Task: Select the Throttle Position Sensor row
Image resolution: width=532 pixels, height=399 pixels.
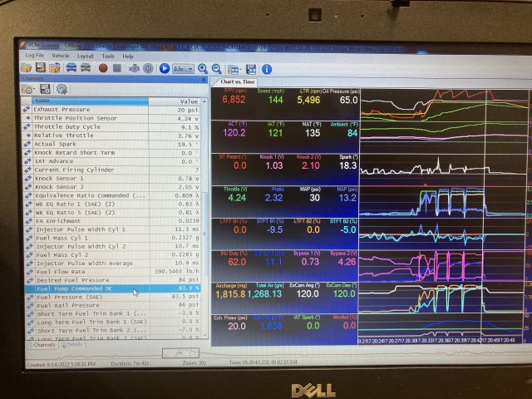Action: pyautogui.click(x=111, y=118)
